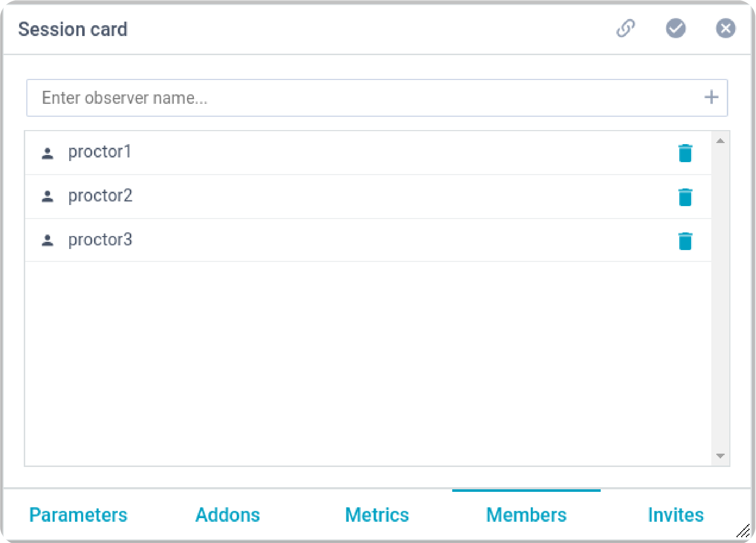Click person icon next to proctor3

(48, 240)
